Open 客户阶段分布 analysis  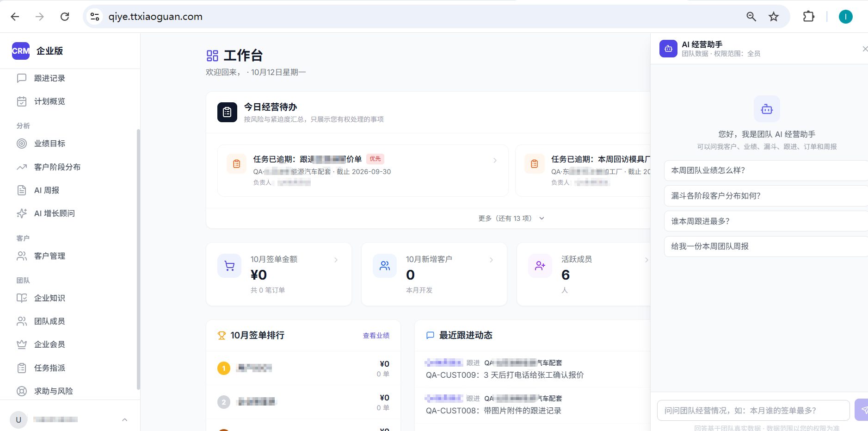pyautogui.click(x=69, y=167)
